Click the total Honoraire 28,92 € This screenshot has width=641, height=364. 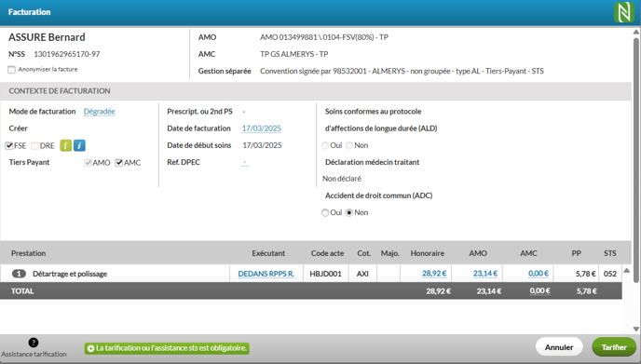click(x=438, y=291)
